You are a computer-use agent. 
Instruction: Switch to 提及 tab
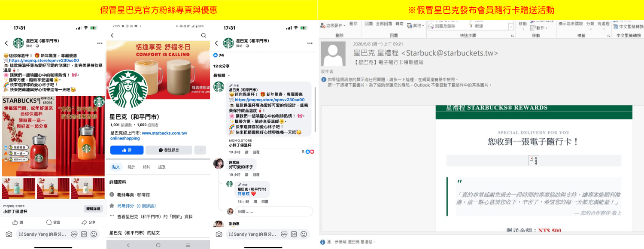click(x=162, y=167)
